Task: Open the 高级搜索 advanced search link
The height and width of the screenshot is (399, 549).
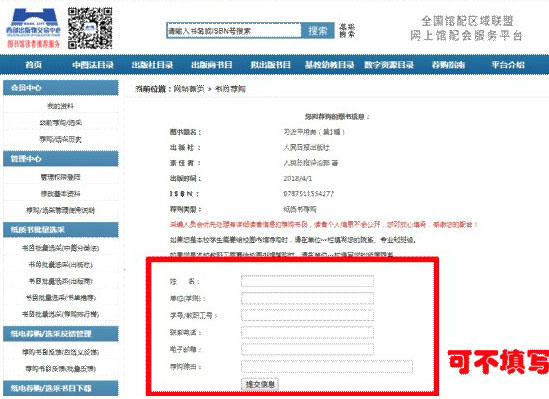Action: (347, 31)
